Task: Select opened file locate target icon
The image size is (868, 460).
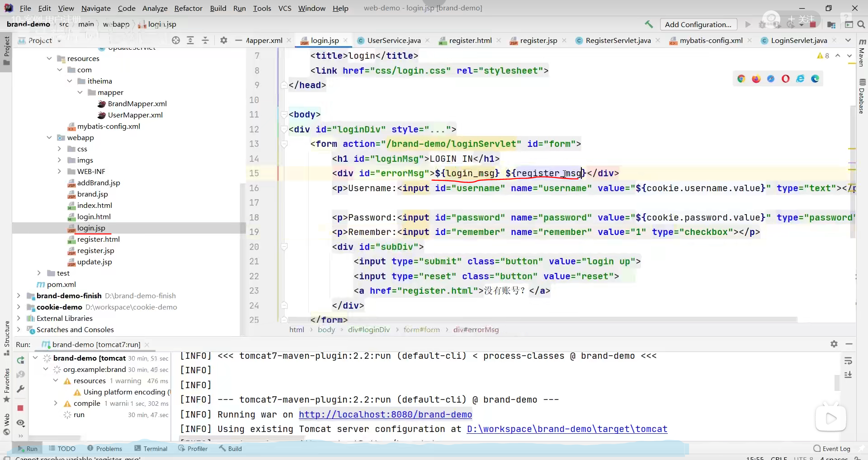Action: 176,40
